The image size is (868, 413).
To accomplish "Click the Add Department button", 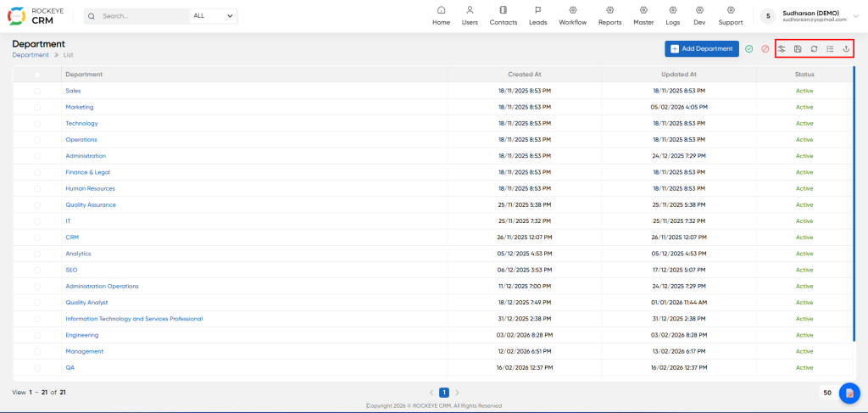I will pyautogui.click(x=701, y=48).
